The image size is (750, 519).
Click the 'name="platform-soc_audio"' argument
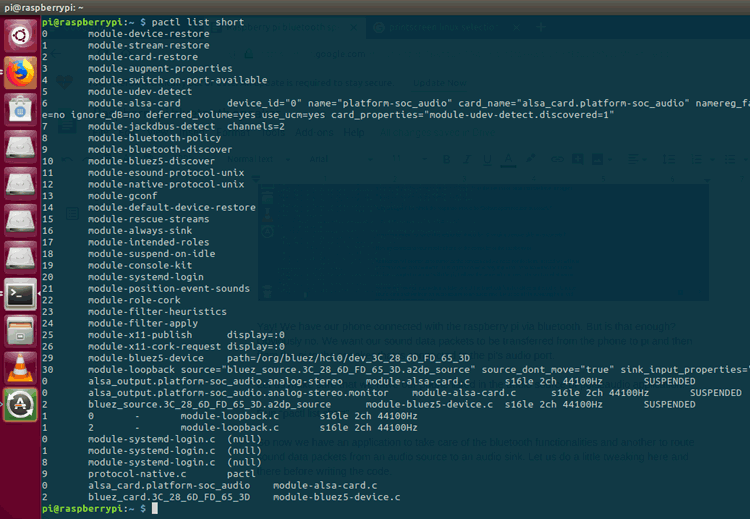point(380,103)
